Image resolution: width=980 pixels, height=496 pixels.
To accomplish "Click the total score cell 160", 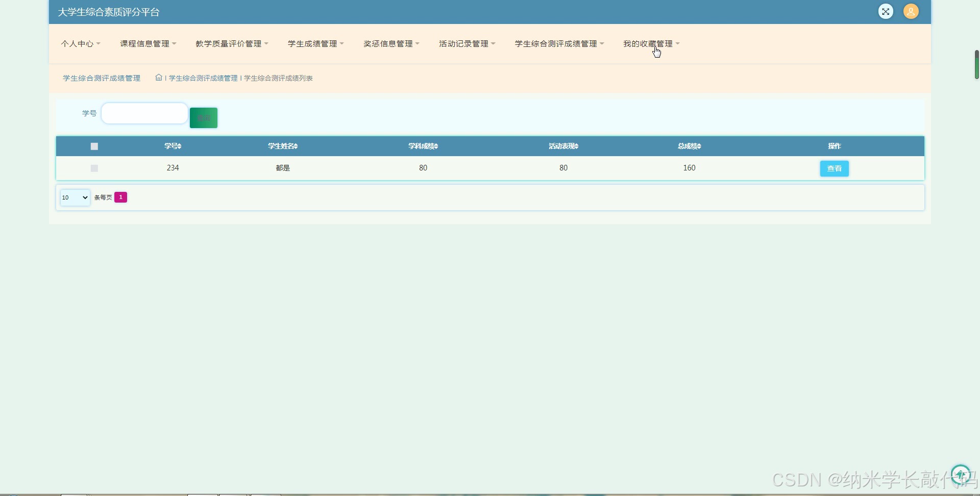I will click(x=690, y=168).
